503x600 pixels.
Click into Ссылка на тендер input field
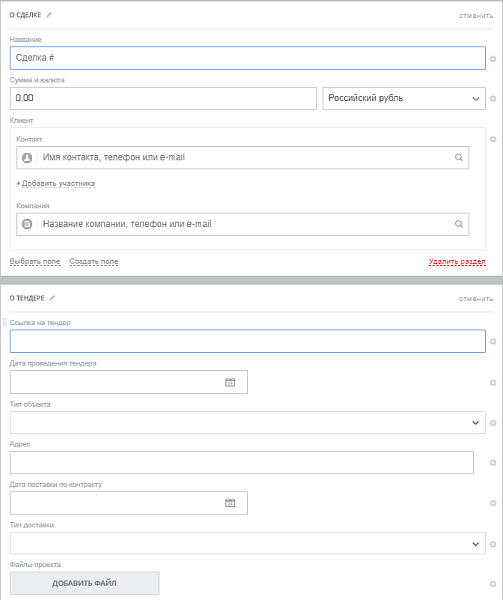[x=247, y=341]
